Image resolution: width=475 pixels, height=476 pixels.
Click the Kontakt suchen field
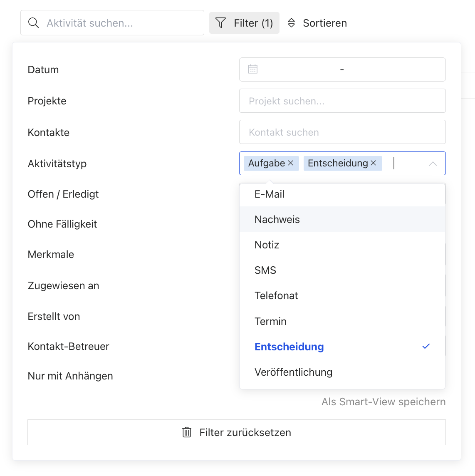(x=342, y=132)
